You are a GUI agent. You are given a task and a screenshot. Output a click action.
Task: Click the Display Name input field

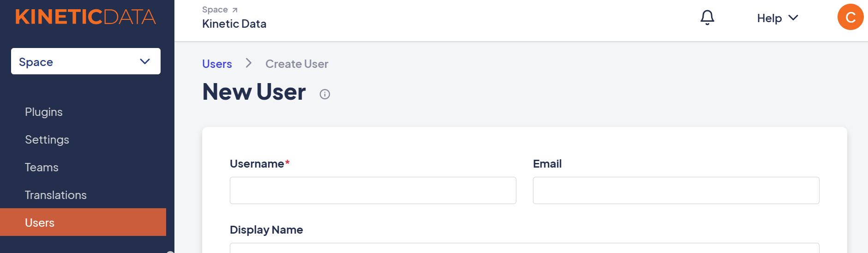click(525, 248)
